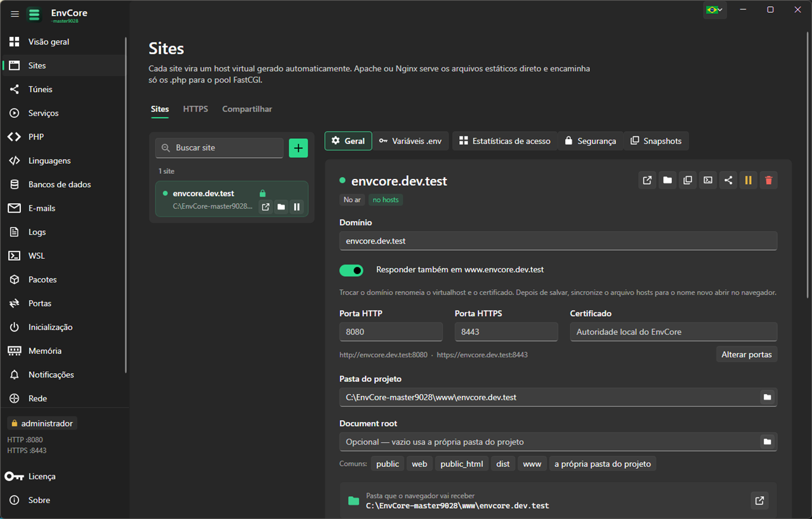Duplicate the site using the copy icon
This screenshot has height=519, width=812.
688,180
